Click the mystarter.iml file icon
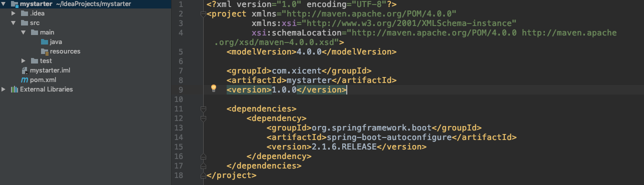This screenshot has width=644, height=185. point(25,70)
